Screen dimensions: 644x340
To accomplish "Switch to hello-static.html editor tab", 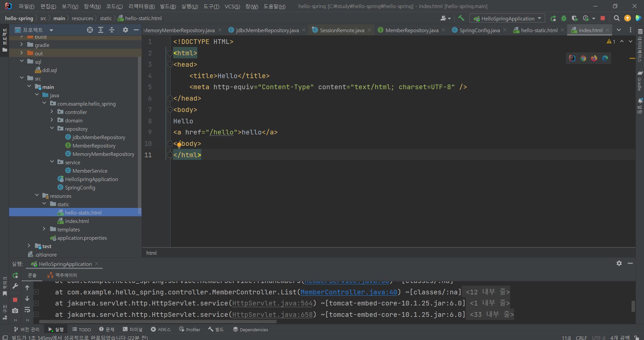I will (x=539, y=30).
